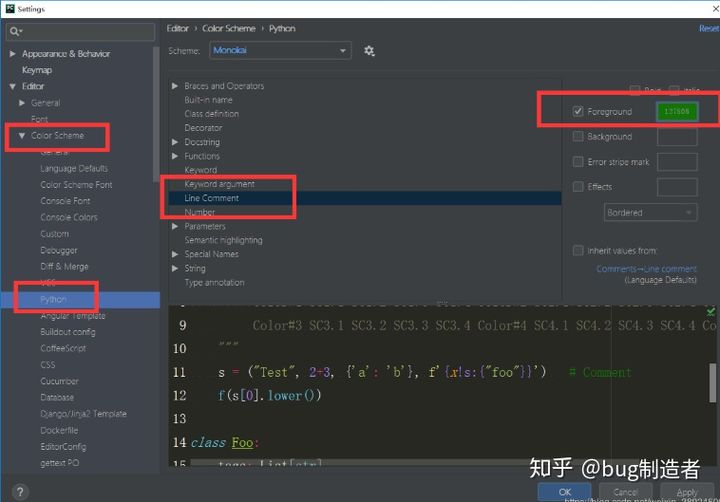Collapse the Color Scheme node arrow

coord(22,135)
